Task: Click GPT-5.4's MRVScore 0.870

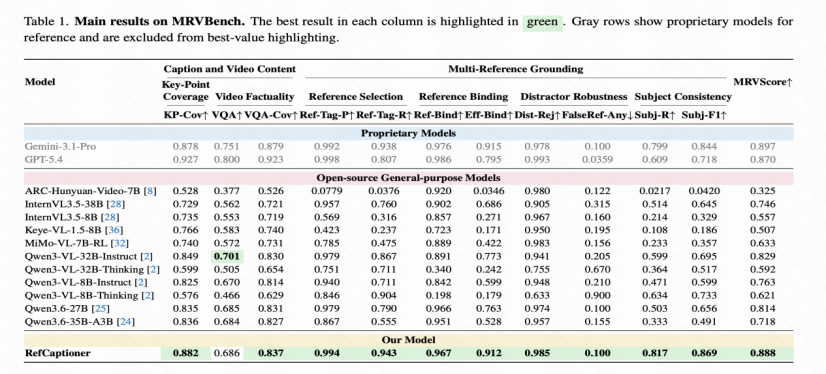Action: (763, 159)
